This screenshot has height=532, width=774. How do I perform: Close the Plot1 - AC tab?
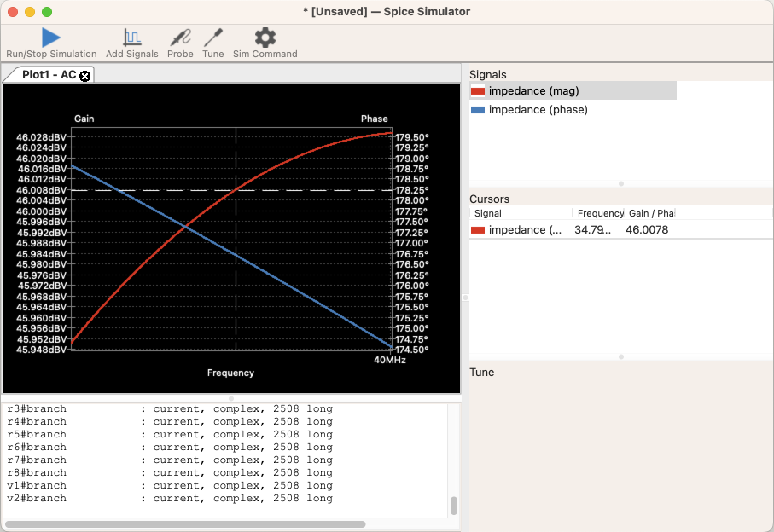[84, 76]
